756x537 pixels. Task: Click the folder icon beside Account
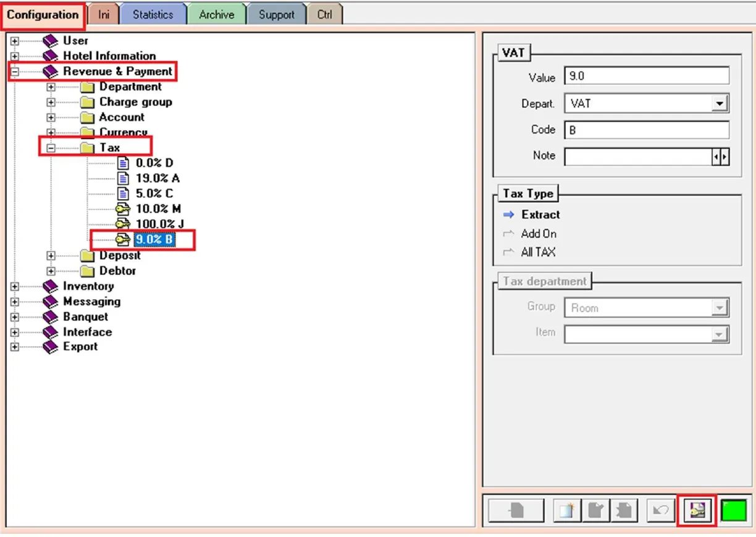pyautogui.click(x=87, y=117)
